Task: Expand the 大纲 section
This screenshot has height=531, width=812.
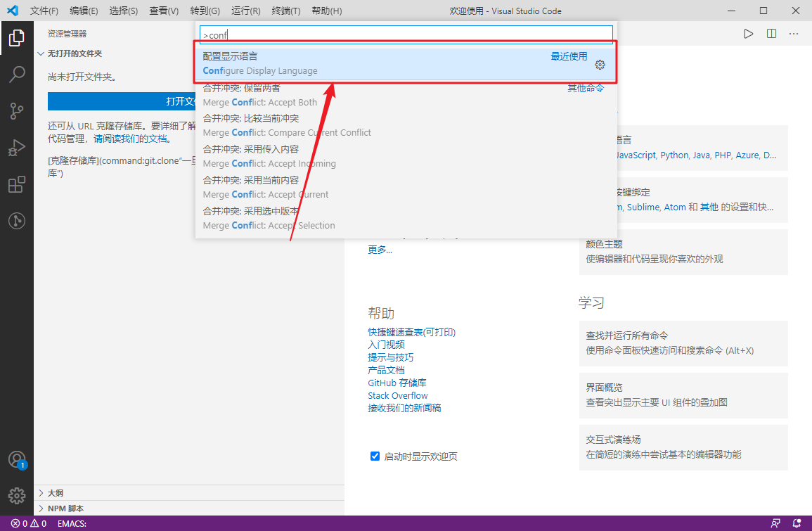Action: [189, 492]
